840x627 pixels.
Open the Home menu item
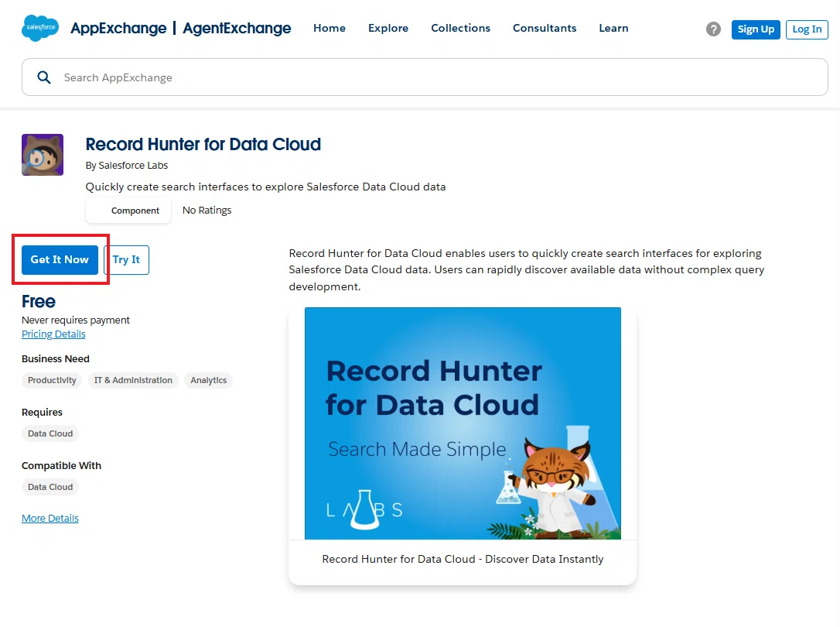point(330,28)
